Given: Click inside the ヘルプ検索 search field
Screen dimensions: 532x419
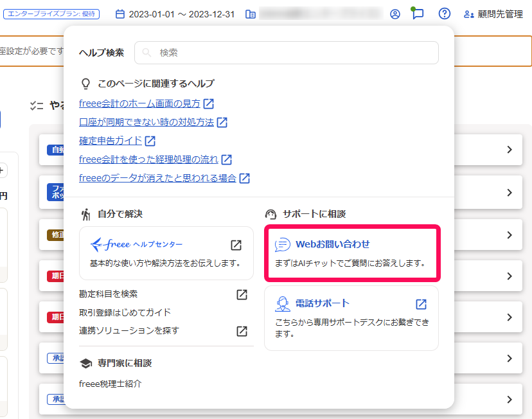Looking at the screenshot, I should [x=286, y=52].
